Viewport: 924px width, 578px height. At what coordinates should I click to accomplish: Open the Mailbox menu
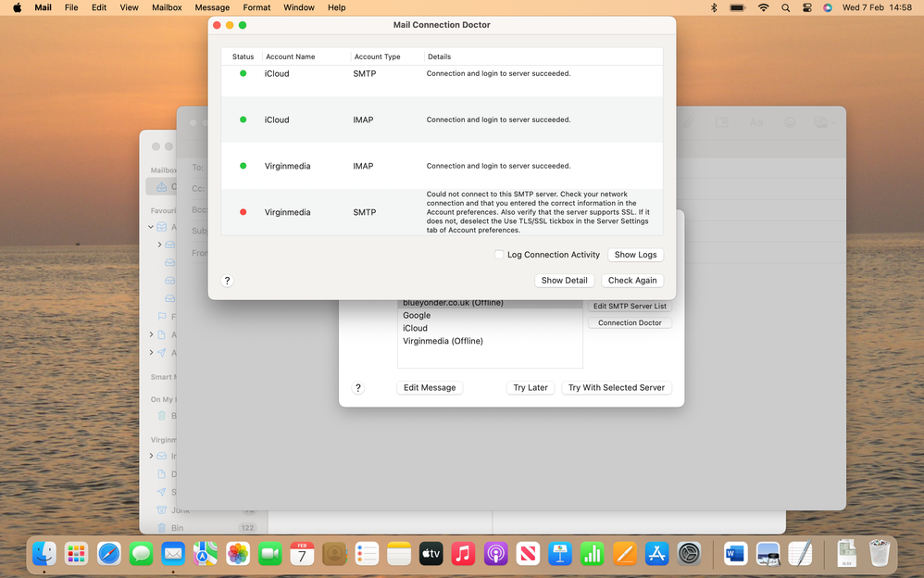pos(167,7)
